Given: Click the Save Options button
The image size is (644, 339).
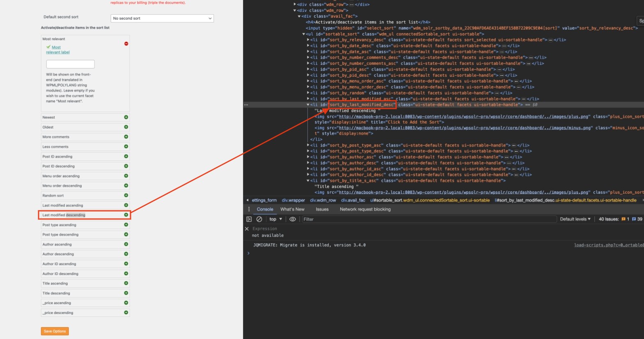Looking at the screenshot, I should click(55, 331).
